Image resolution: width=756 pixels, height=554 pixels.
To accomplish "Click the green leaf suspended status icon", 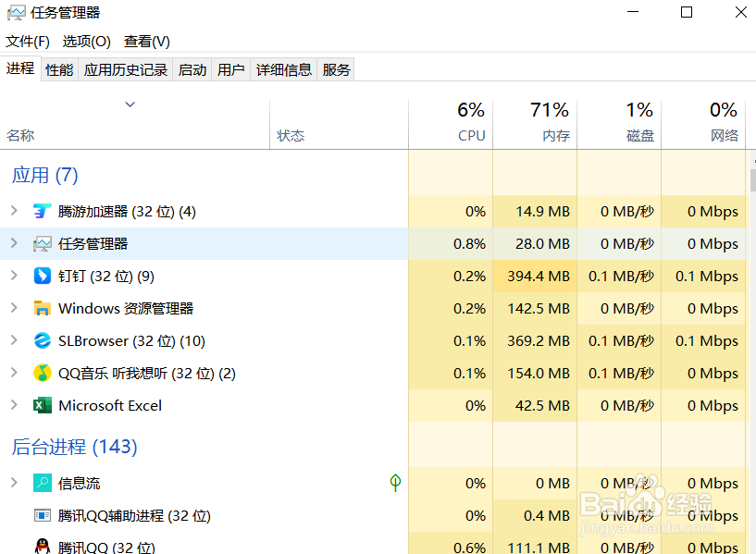I will pyautogui.click(x=395, y=483).
